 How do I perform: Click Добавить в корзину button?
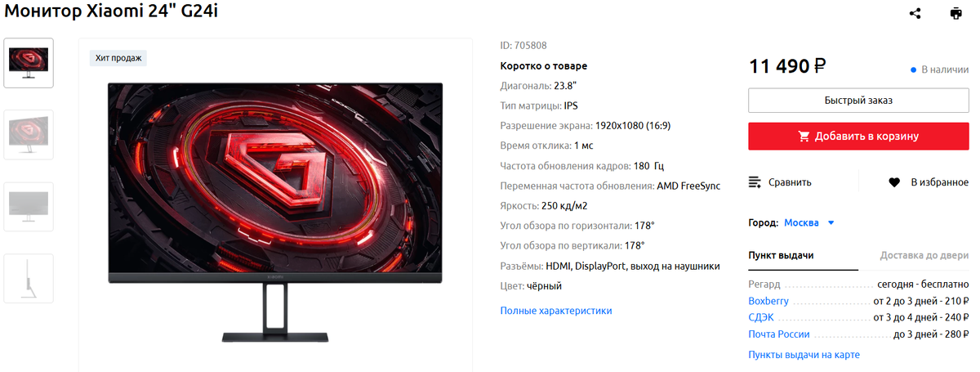(x=858, y=137)
